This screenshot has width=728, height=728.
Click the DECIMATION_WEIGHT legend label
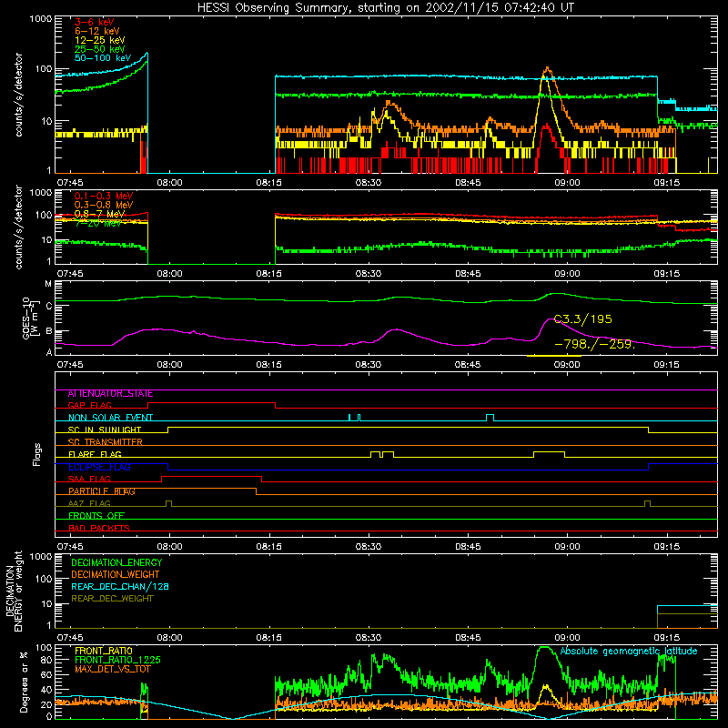pos(116,575)
